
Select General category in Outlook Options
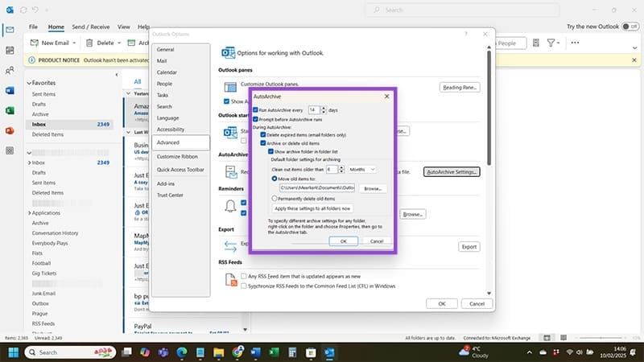(166, 49)
